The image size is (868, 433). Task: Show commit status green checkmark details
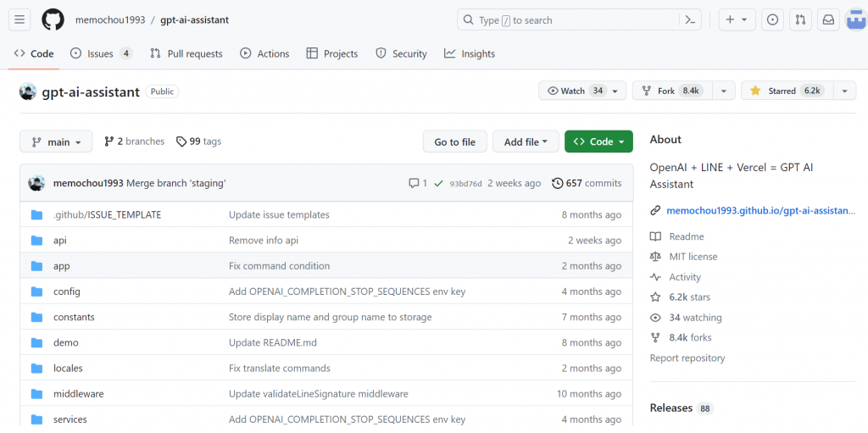[438, 183]
